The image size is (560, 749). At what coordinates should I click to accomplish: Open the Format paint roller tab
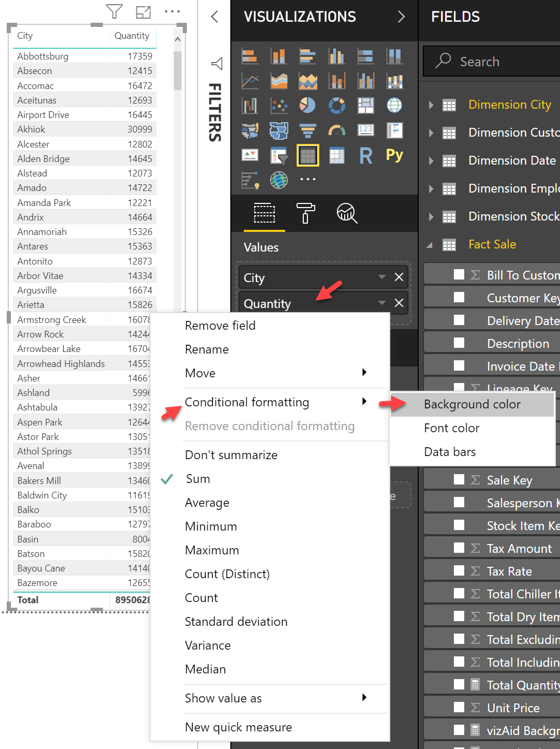305,213
